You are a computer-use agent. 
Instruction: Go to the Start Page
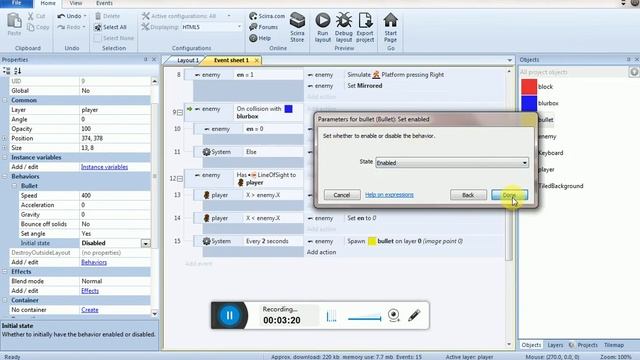click(390, 27)
